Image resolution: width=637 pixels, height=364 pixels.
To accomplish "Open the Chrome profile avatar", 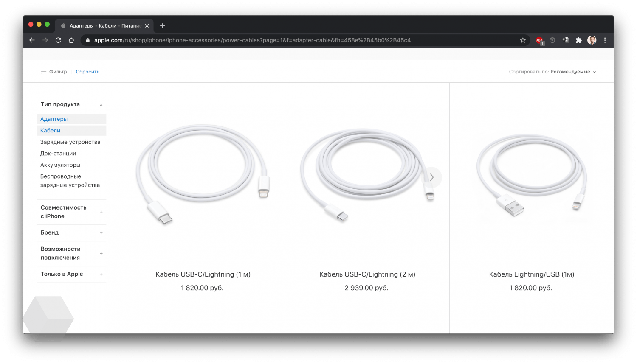I will [592, 40].
